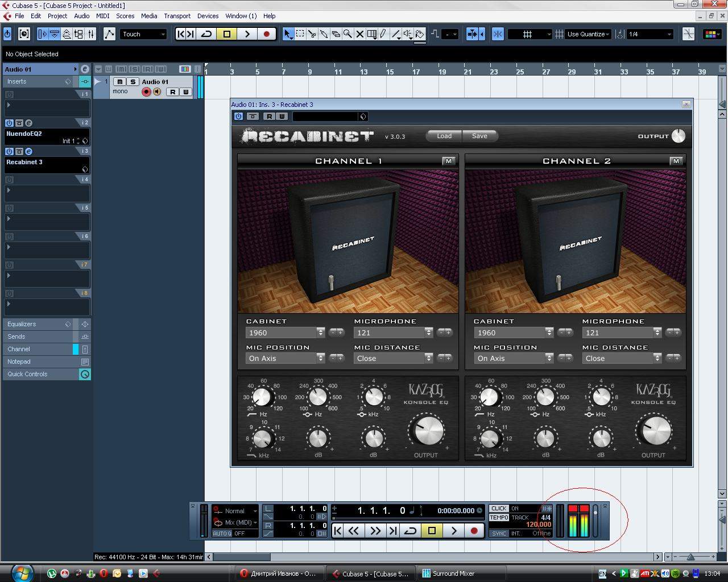Mute the Audio 01 track

click(120, 82)
